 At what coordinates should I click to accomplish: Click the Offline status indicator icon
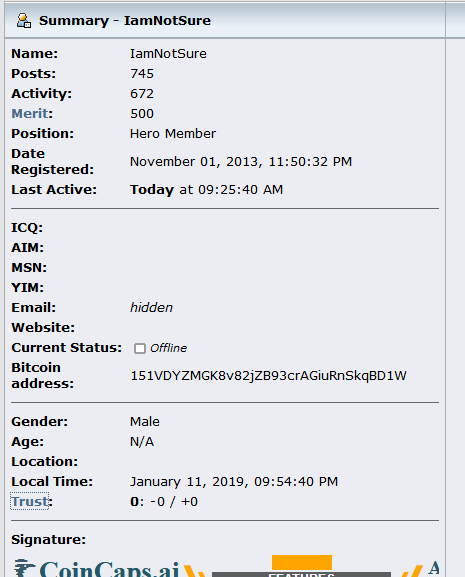pos(140,348)
